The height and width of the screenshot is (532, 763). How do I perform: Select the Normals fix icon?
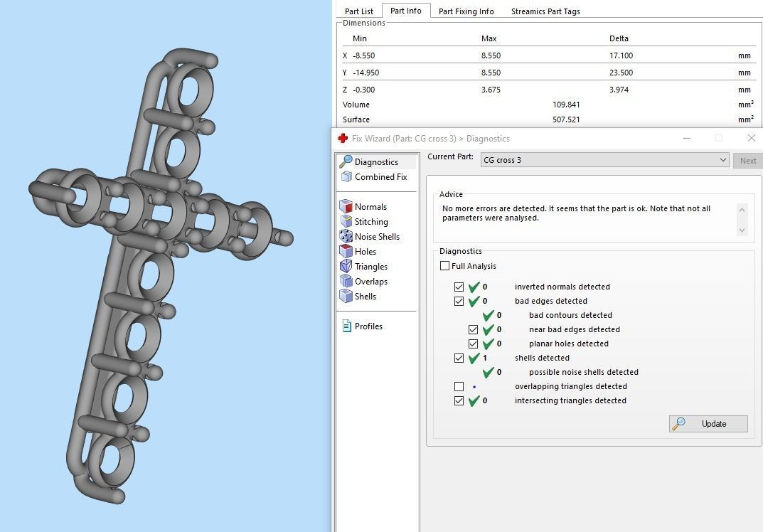point(346,206)
